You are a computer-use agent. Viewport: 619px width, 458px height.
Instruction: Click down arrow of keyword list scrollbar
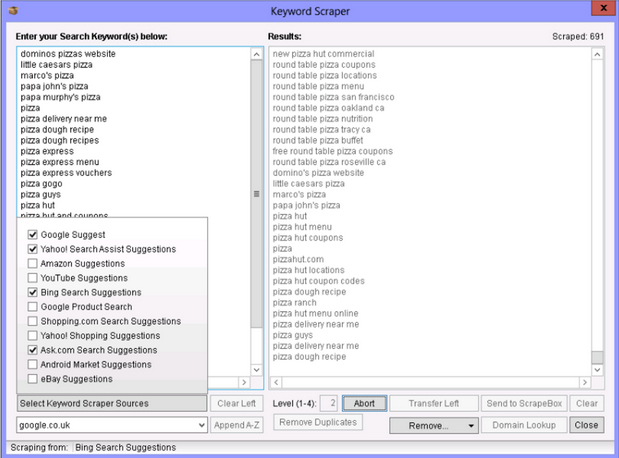pos(257,370)
